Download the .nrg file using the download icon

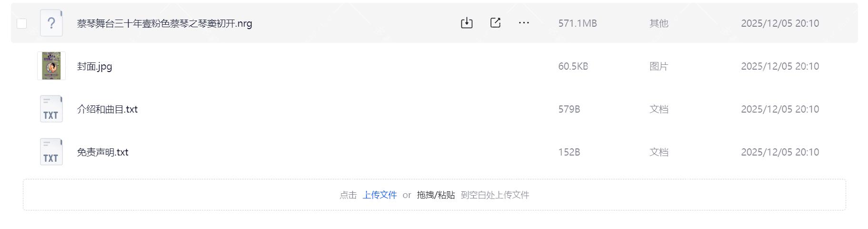click(x=467, y=23)
